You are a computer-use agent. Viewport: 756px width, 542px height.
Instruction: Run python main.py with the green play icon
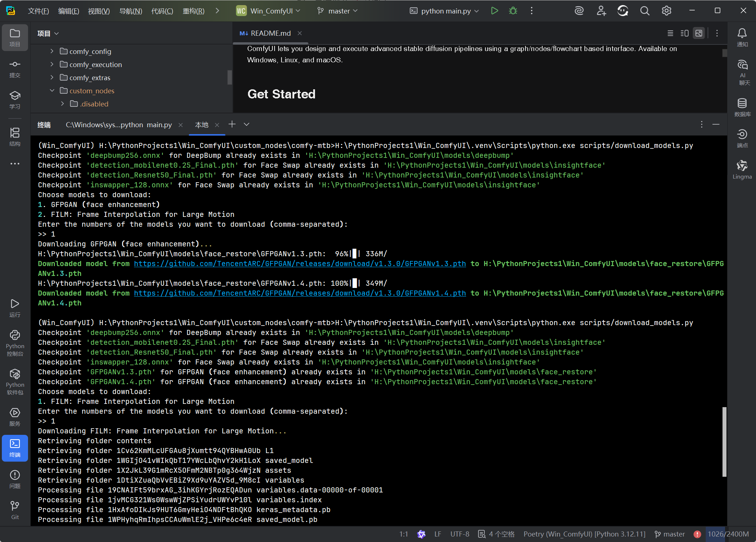click(494, 11)
